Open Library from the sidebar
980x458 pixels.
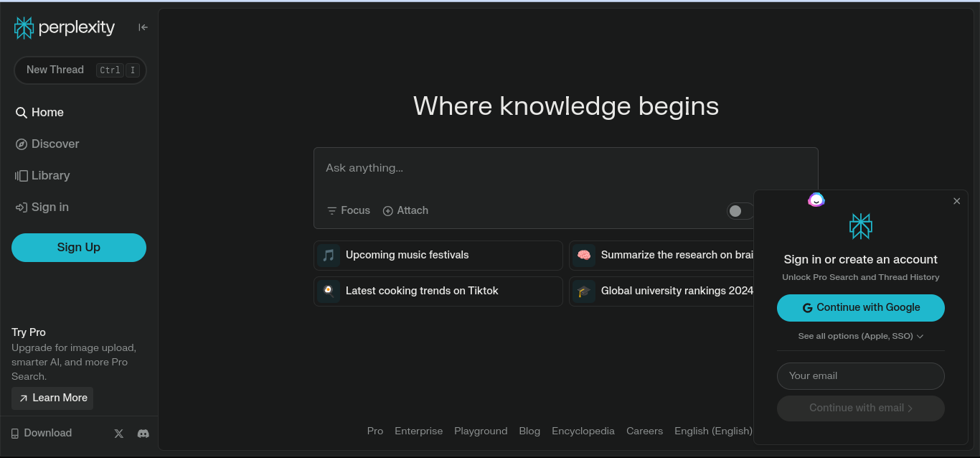pyautogui.click(x=42, y=175)
